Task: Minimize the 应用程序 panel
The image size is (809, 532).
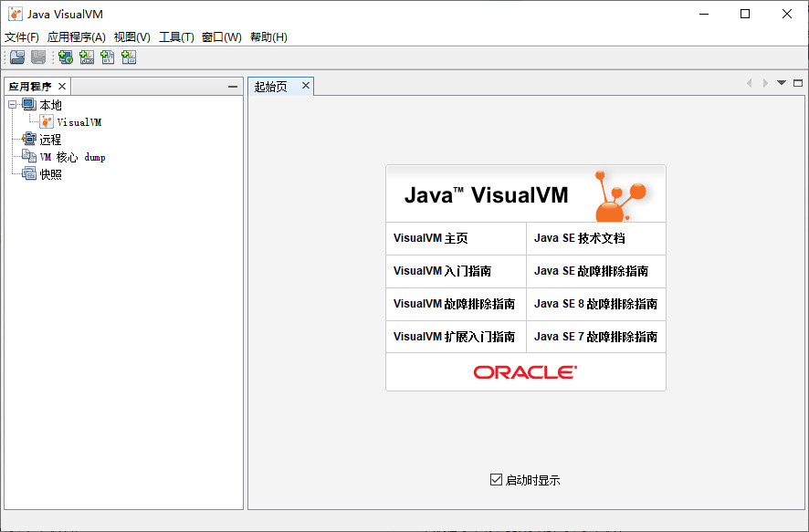Action: coord(233,87)
